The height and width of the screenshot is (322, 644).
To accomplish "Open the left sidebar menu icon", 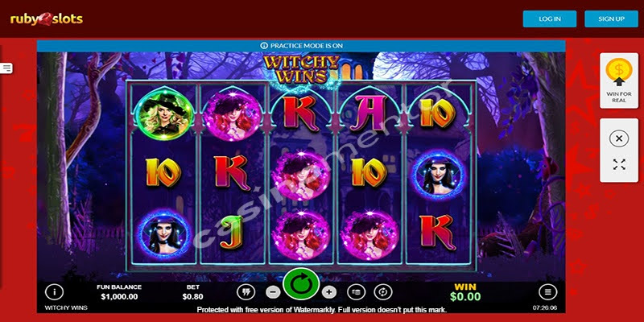I will tap(6, 68).
